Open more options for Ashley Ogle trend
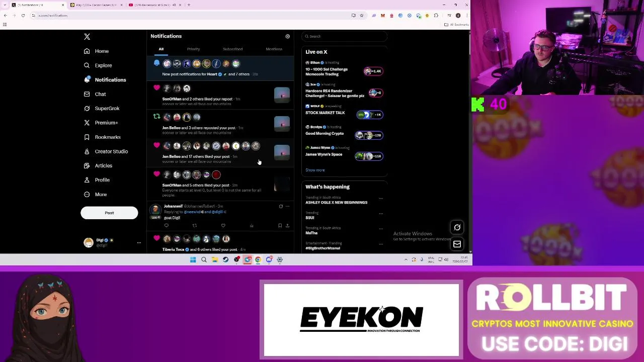 pyautogui.click(x=381, y=198)
